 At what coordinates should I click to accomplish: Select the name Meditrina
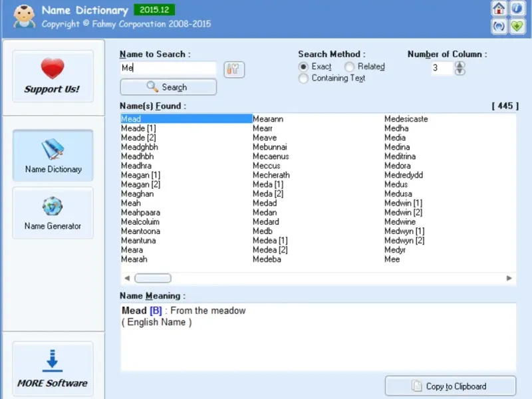pyautogui.click(x=400, y=156)
